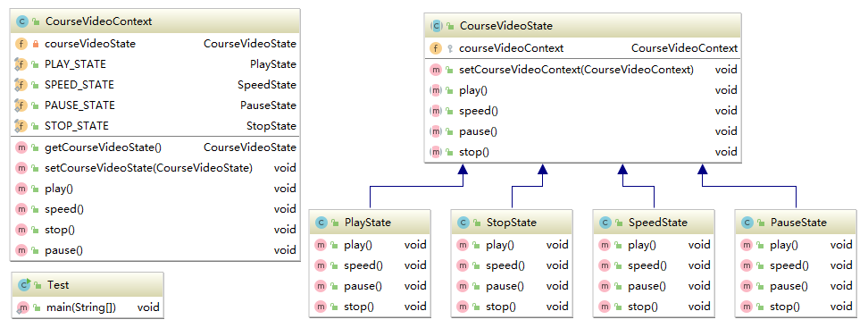Viewport: 868px width, 328px height.
Task: Click the red lock icon on courseVideoState field
Action: tap(36, 44)
